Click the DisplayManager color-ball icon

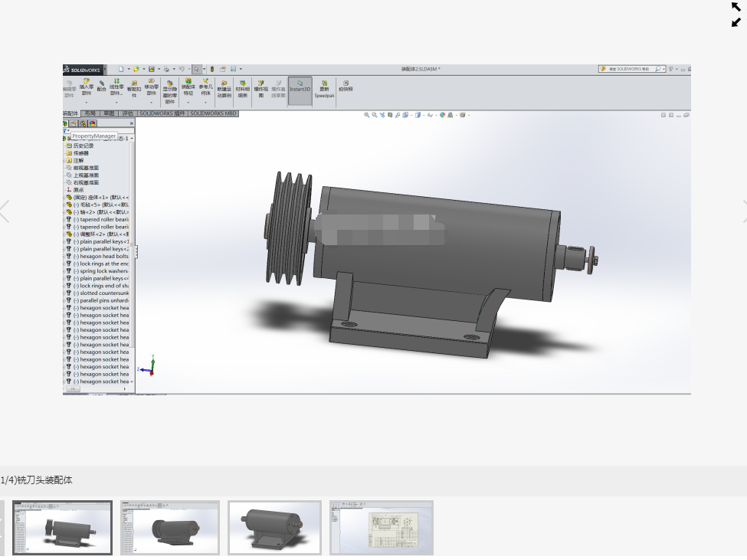93,124
